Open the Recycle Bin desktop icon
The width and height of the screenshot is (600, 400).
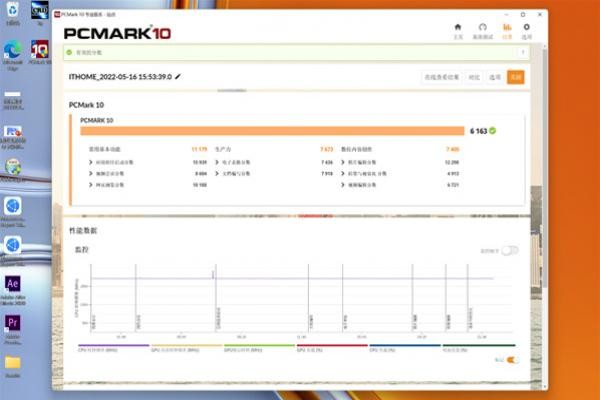(x=13, y=14)
